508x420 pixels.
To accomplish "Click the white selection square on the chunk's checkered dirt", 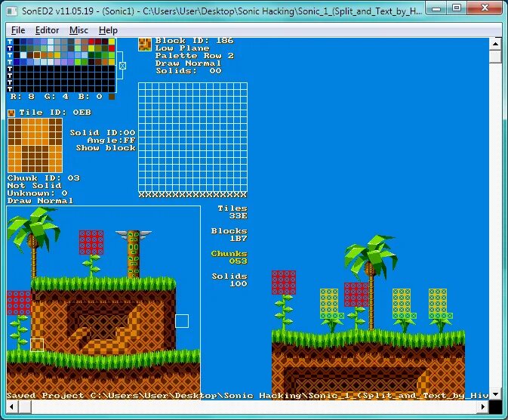I will tap(37, 344).
